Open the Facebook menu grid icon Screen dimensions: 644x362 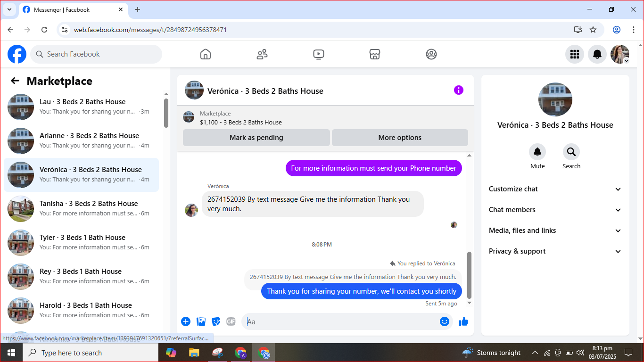click(575, 54)
